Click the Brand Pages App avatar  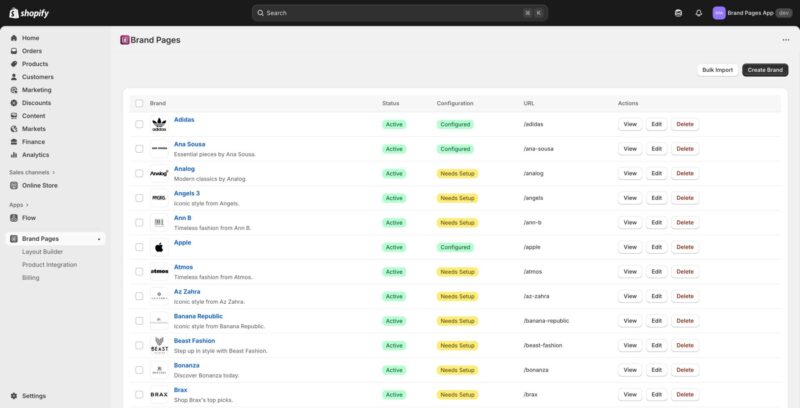pyautogui.click(x=719, y=13)
